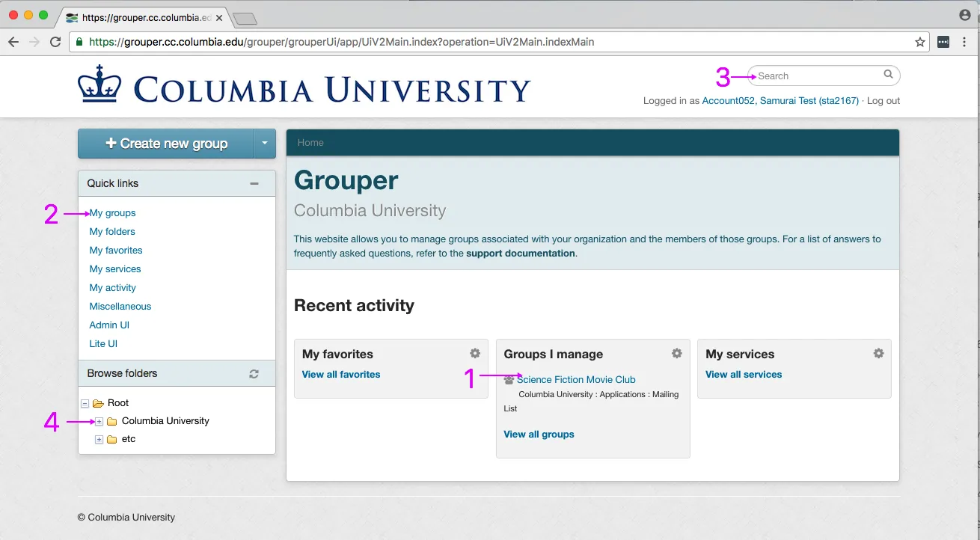This screenshot has width=980, height=540.
Task: Close the grouper browser tab
Action: coord(219,17)
